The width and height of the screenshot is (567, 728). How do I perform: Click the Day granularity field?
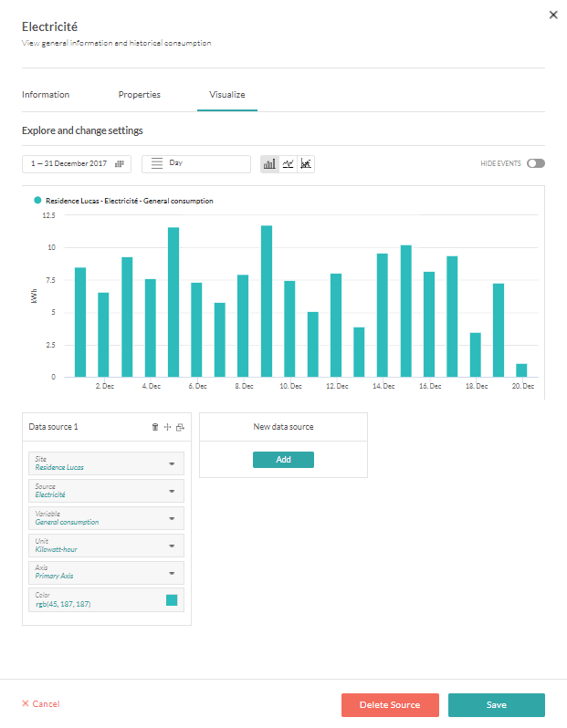click(196, 164)
